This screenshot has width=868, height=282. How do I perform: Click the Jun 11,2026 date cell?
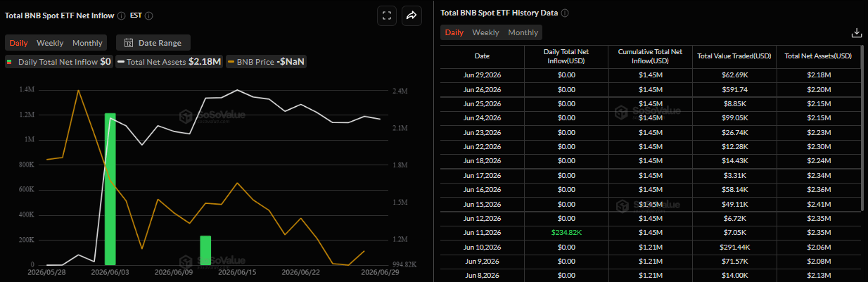point(482,233)
